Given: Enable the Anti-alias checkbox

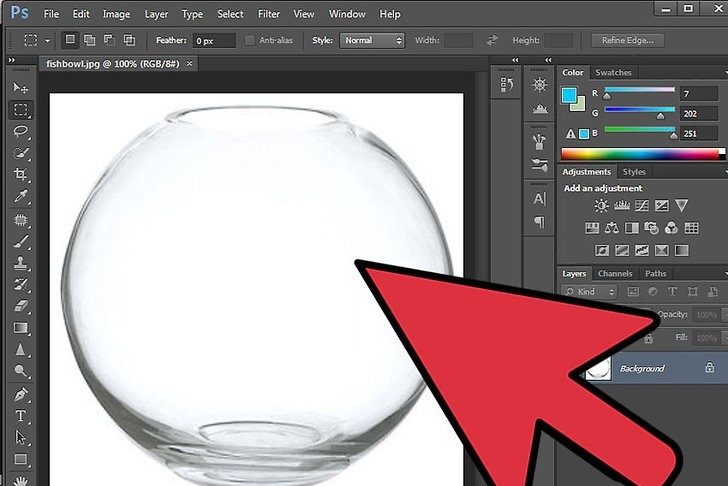Looking at the screenshot, I should (x=251, y=41).
